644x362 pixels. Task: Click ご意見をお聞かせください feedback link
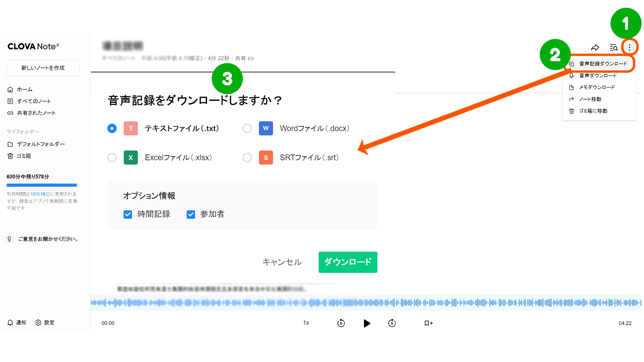coord(49,239)
